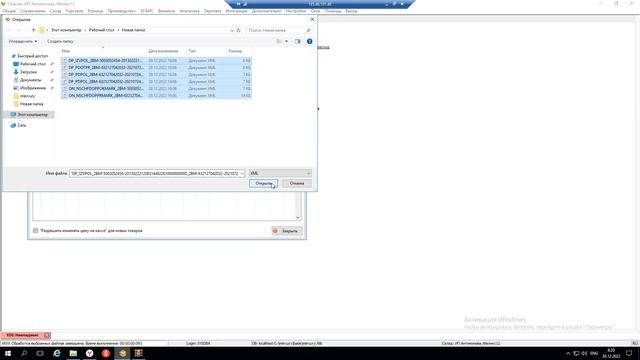The width and height of the screenshot is (640, 360).
Task: Select Сеть in navigation pane
Action: tap(22, 125)
